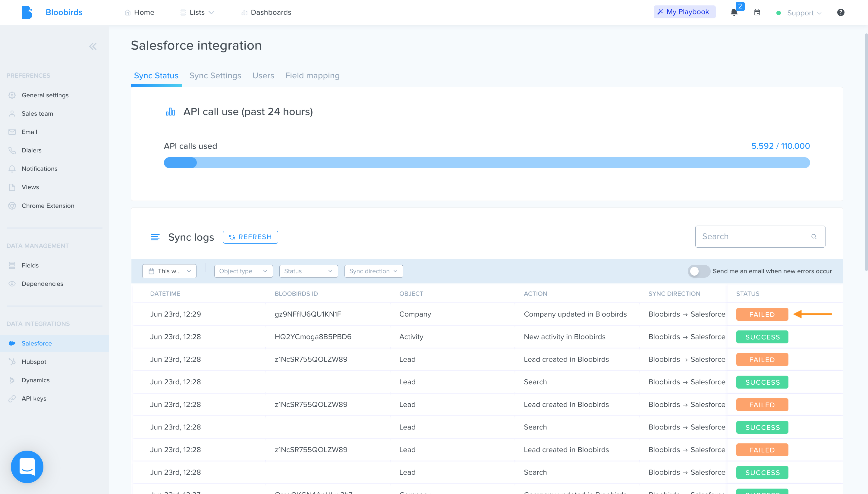
Task: Collapse the sidebar with double chevron
Action: coord(93,46)
